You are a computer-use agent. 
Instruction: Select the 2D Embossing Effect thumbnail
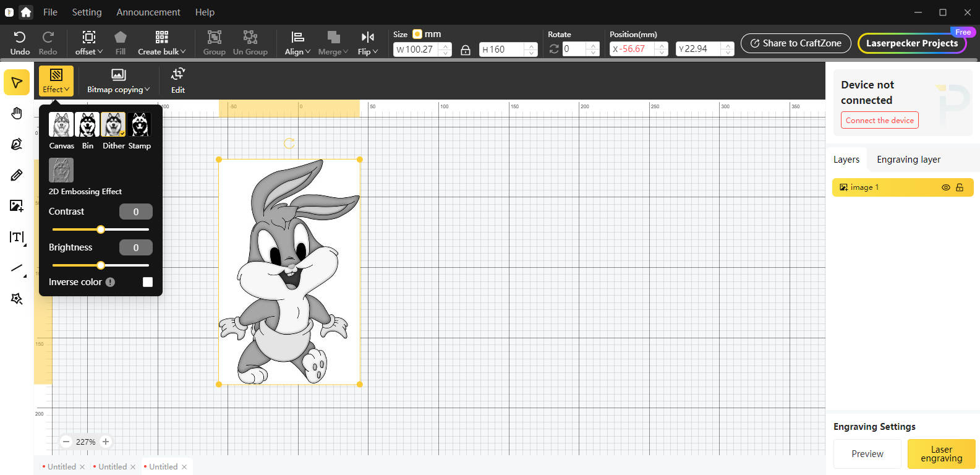tap(61, 170)
